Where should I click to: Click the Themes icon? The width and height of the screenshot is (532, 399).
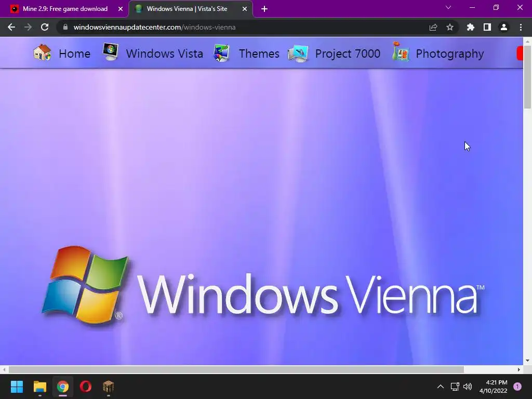pyautogui.click(x=221, y=53)
